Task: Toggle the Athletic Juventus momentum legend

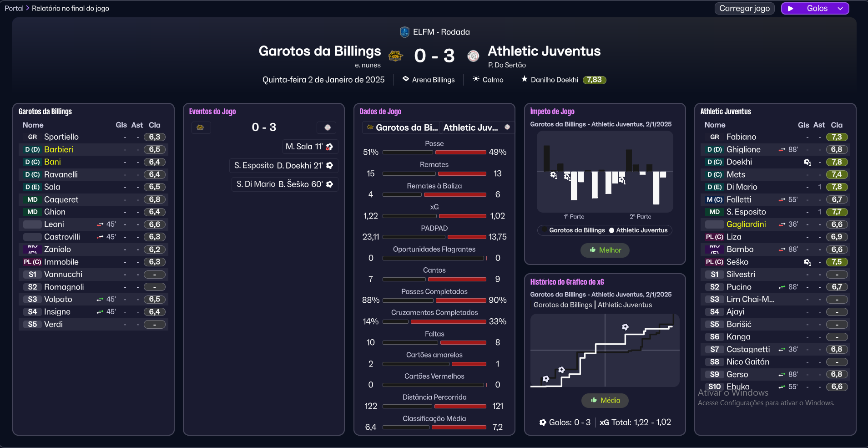Action: 638,230
